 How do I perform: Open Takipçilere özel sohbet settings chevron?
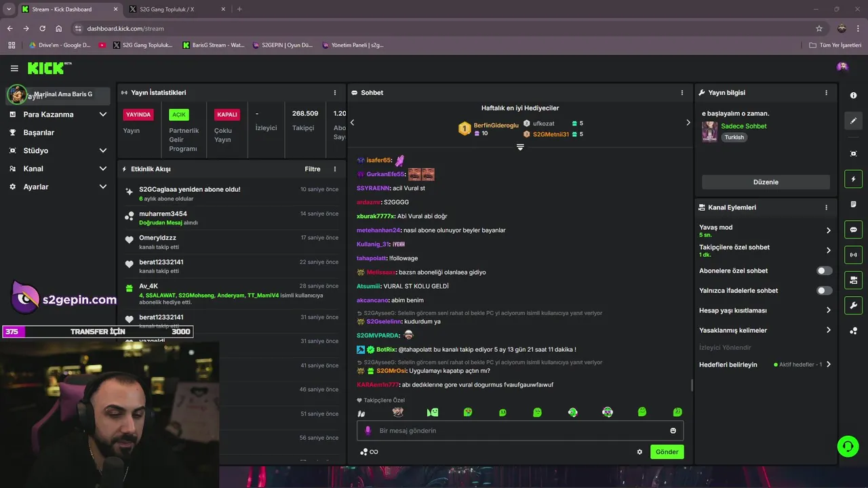(828, 251)
